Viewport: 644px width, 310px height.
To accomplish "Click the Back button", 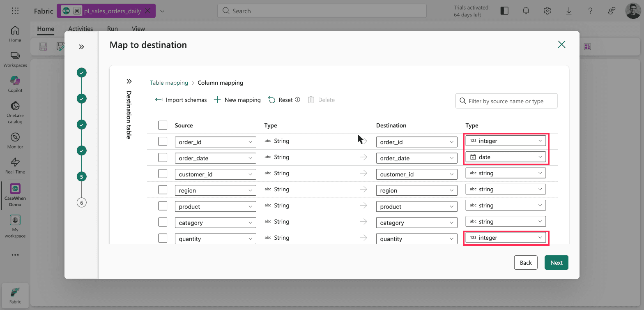I will (x=526, y=263).
